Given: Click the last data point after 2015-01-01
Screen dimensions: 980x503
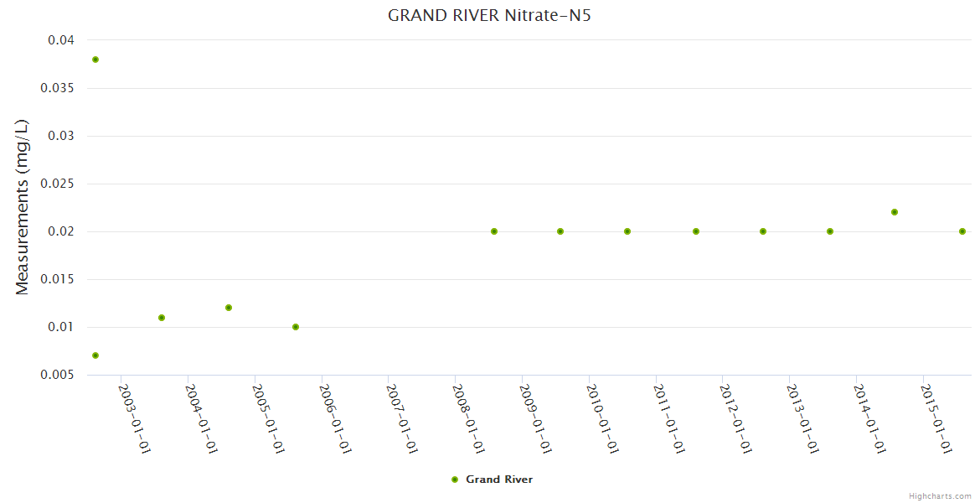Looking at the screenshot, I should click(962, 231).
